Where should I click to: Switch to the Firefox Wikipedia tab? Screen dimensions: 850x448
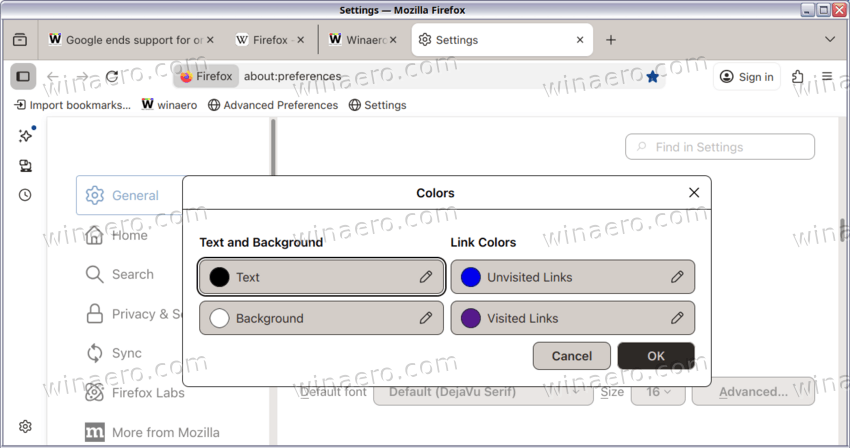coord(269,40)
